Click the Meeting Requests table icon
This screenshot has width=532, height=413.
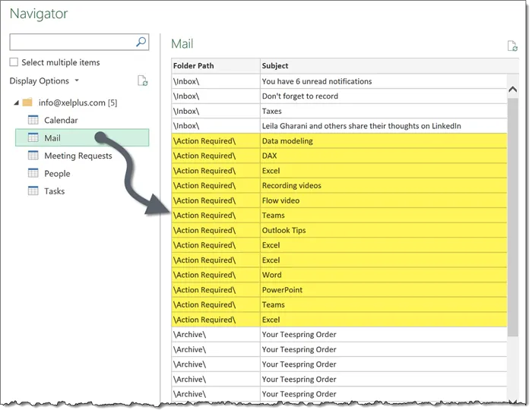click(x=33, y=156)
